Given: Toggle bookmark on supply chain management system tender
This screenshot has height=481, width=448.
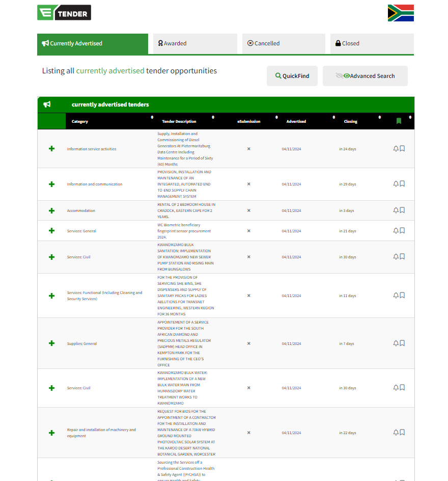Looking at the screenshot, I should pyautogui.click(x=402, y=184).
